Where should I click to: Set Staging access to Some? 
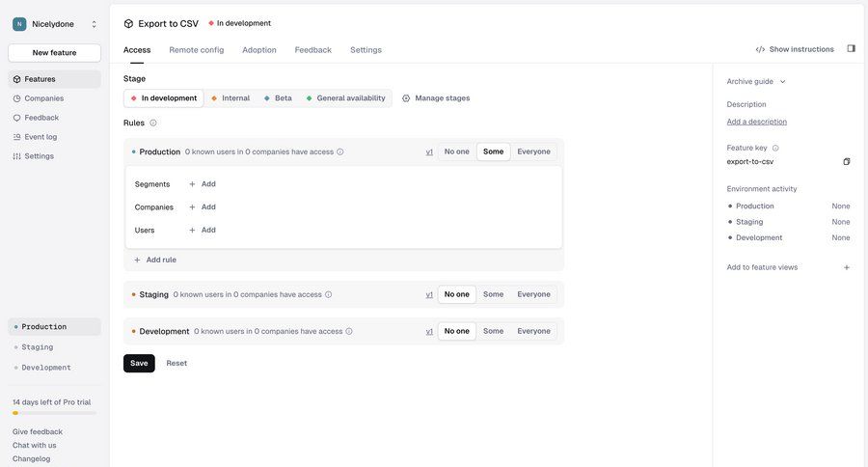(493, 294)
